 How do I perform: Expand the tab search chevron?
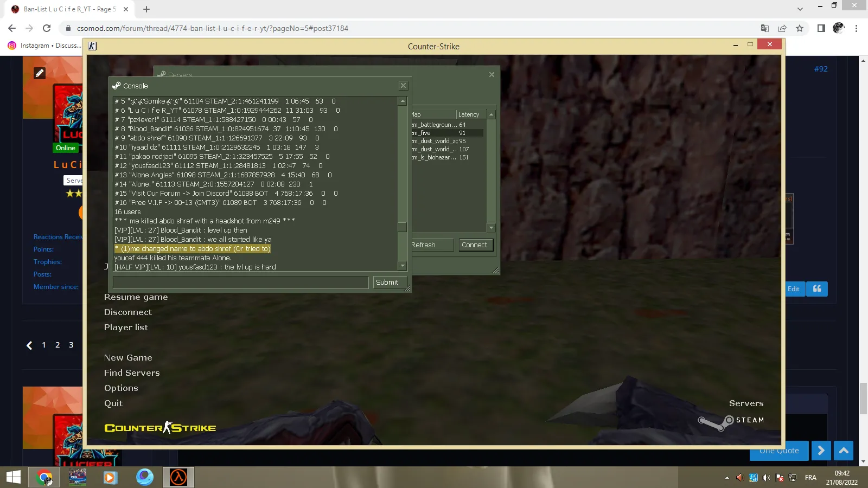click(800, 9)
